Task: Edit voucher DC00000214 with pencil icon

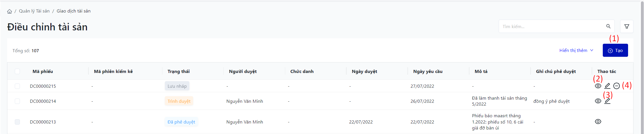Action: (607, 101)
